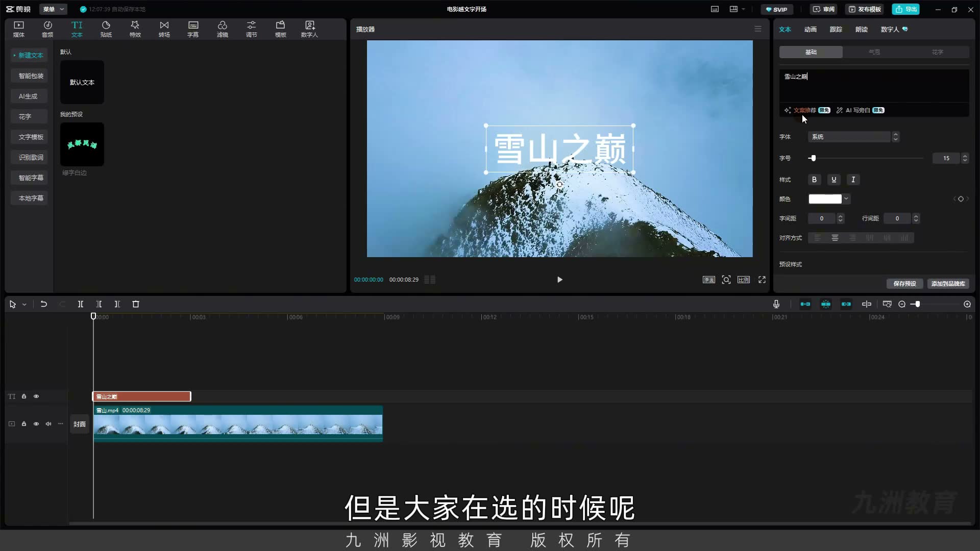
Task: Click the microphone record voiceover icon
Action: coord(776,304)
